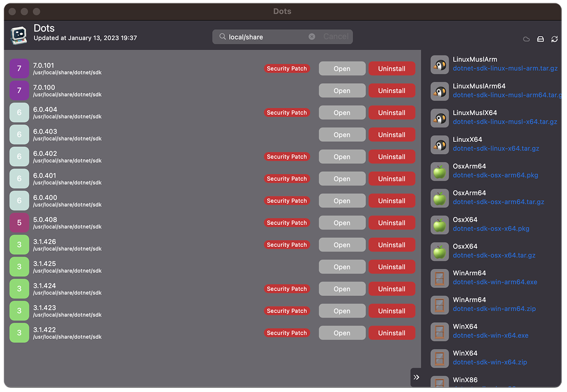The image size is (567, 392).
Task: Click the Security Patch badge for 5.0.408
Action: click(x=287, y=223)
